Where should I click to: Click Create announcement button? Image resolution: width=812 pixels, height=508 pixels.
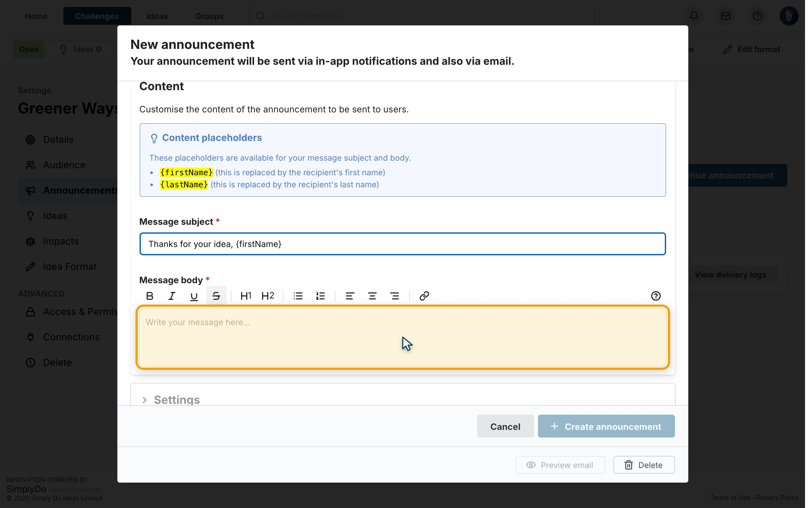[606, 426]
